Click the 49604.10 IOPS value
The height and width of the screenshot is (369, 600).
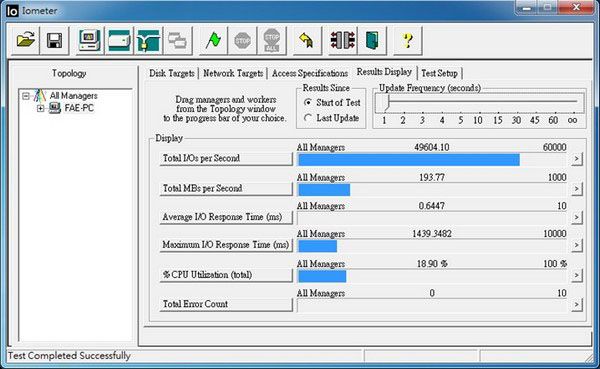pyautogui.click(x=432, y=147)
